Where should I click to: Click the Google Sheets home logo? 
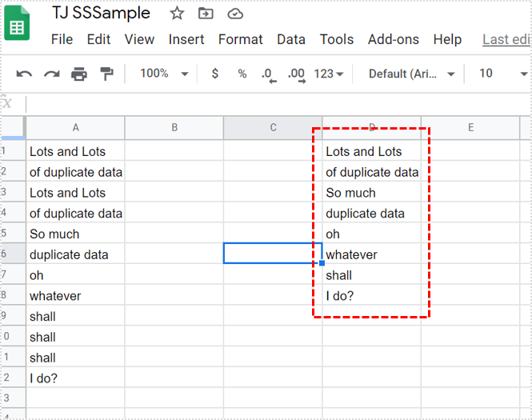point(18,27)
